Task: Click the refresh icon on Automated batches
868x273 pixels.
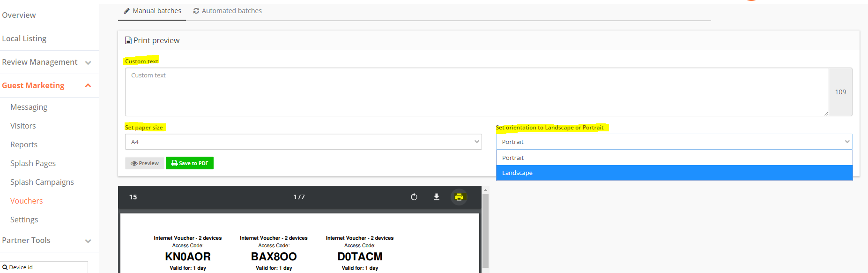Action: (196, 11)
